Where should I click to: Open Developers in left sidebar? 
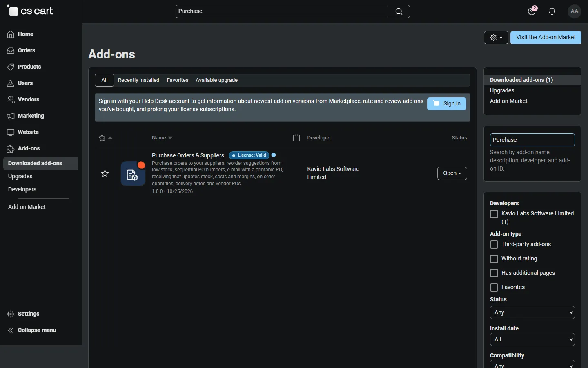click(x=22, y=190)
